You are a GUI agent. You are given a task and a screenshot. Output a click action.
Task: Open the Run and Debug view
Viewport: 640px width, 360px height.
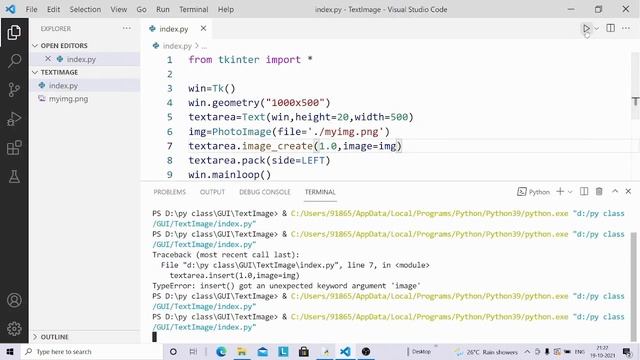pyautogui.click(x=14, y=119)
